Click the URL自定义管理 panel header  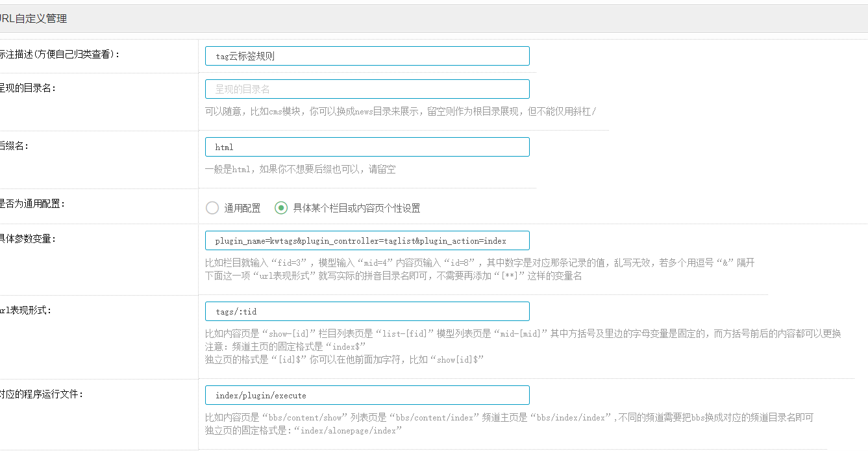click(x=32, y=19)
